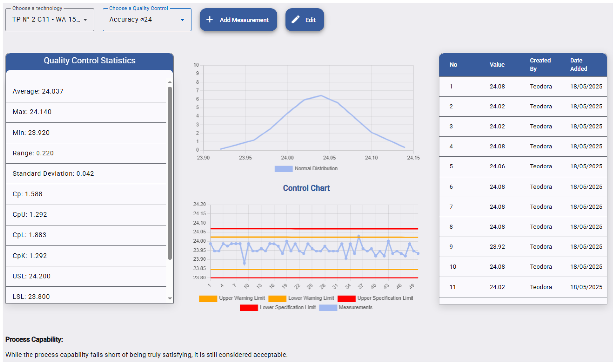The height and width of the screenshot is (364, 615).
Task: Hide the Lower Specification Limit legend series
Action: pos(278,308)
